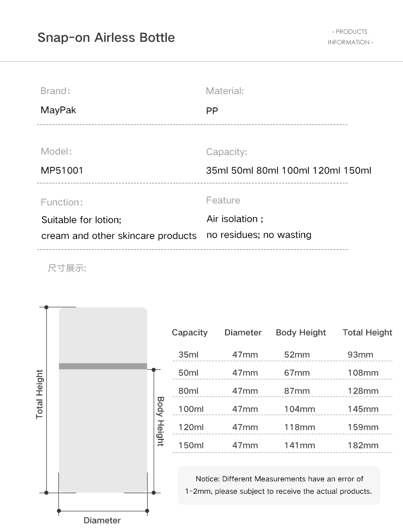Click the Snap-on Airless Bottle title

click(106, 38)
